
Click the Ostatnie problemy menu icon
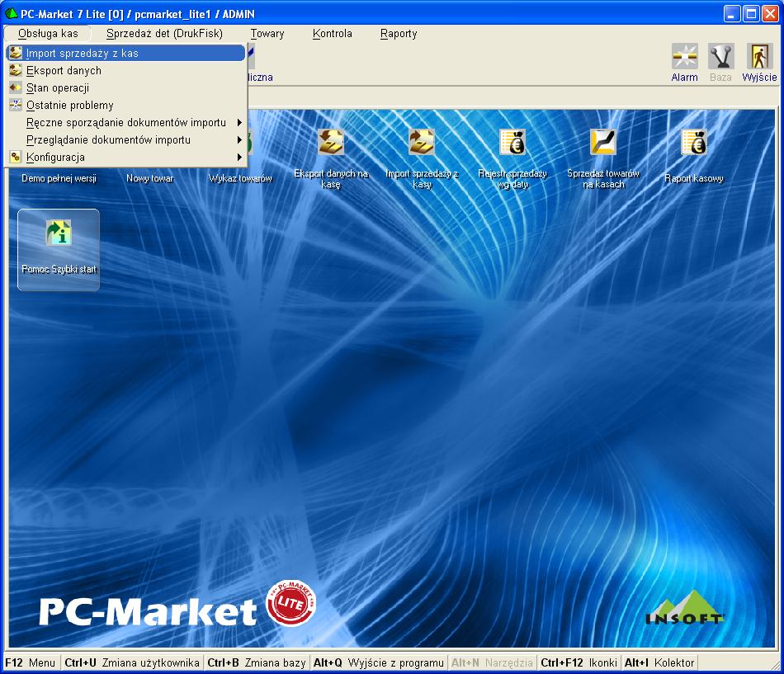pyautogui.click(x=16, y=105)
